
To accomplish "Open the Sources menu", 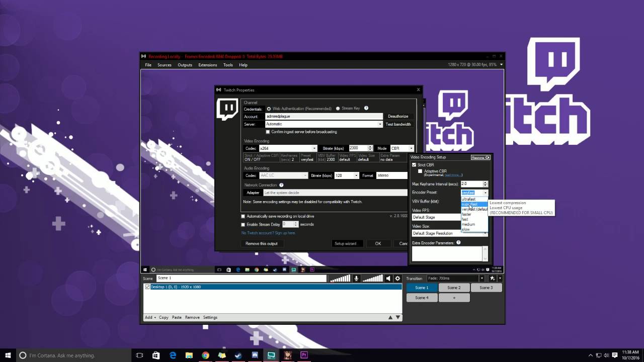I will pyautogui.click(x=165, y=65).
